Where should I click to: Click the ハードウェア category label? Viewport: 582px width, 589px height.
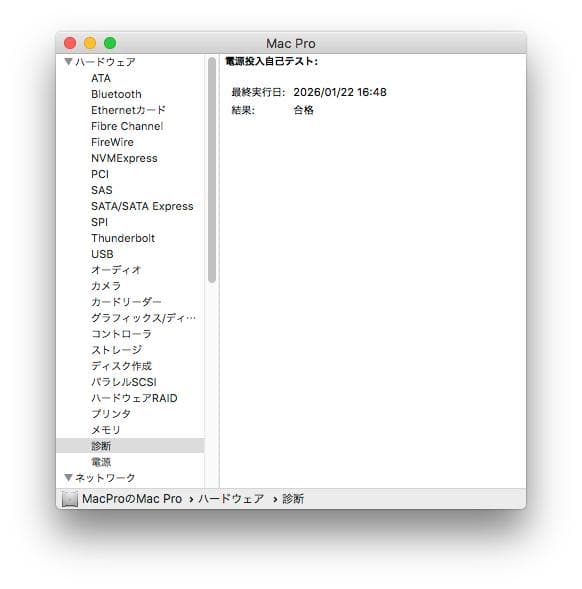pyautogui.click(x=105, y=62)
